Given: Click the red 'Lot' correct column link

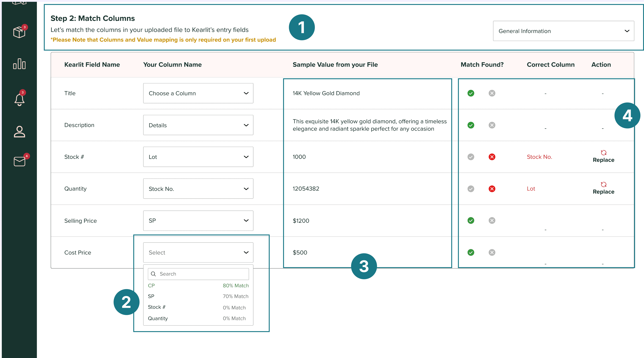Looking at the screenshot, I should pos(531,189).
